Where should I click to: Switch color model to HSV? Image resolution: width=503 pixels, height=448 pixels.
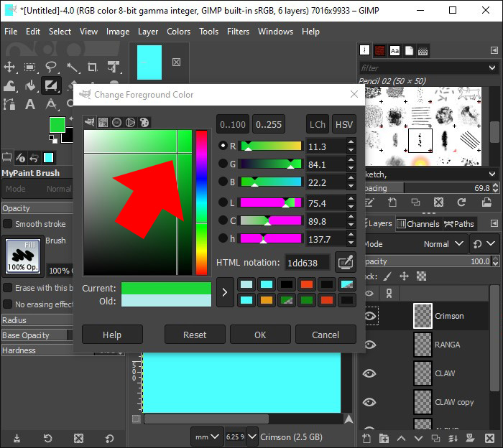(x=345, y=124)
